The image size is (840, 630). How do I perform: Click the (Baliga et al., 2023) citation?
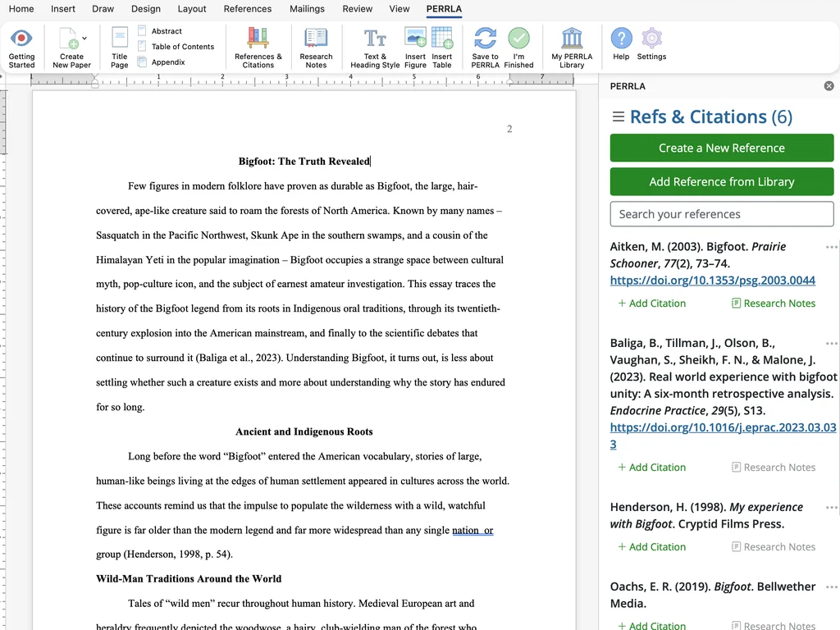(239, 358)
